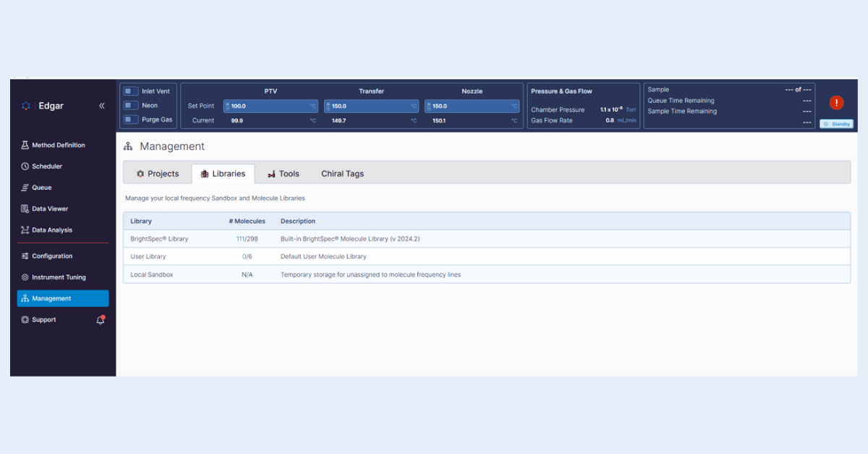Viewport: 868px width, 454px height.
Task: Click the Sample Time Remaining label
Action: [682, 112]
